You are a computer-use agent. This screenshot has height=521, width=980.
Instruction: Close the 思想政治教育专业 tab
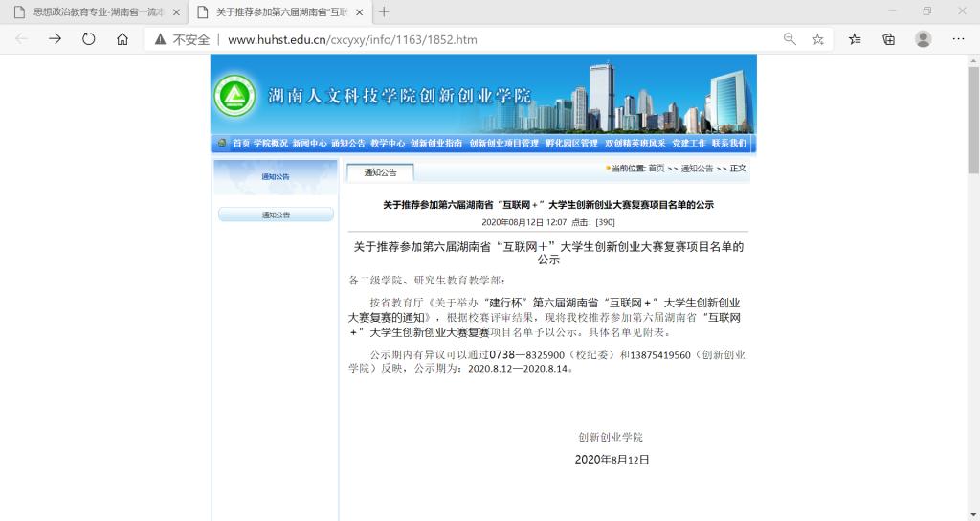tap(176, 12)
